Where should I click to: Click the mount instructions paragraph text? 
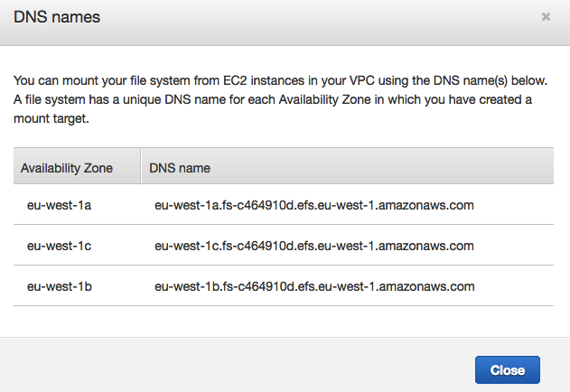(x=280, y=99)
